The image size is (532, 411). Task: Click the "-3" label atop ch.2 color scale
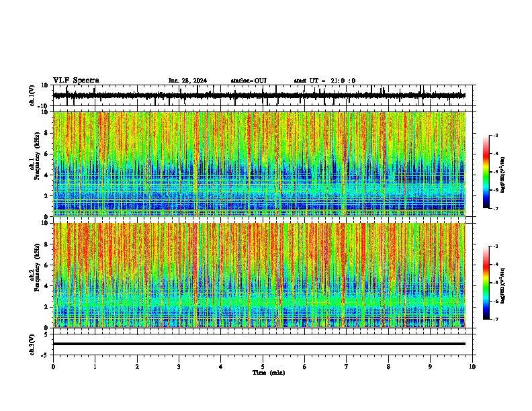pyautogui.click(x=496, y=246)
